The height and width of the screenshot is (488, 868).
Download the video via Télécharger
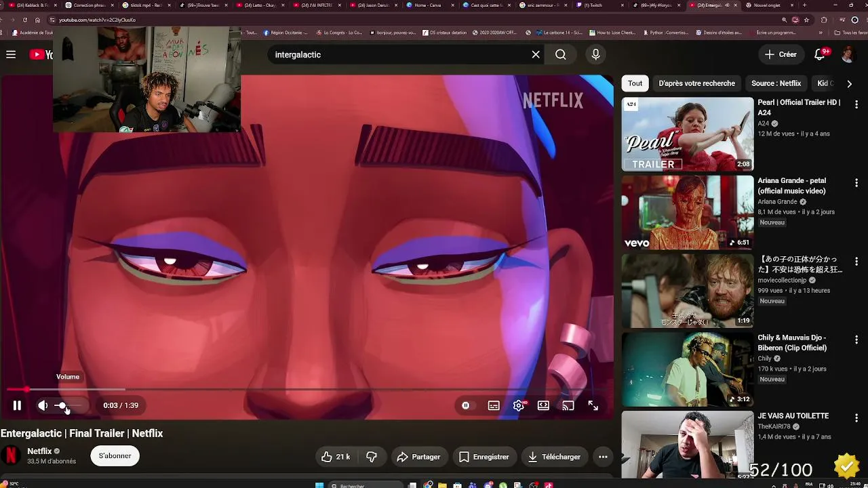tap(555, 457)
